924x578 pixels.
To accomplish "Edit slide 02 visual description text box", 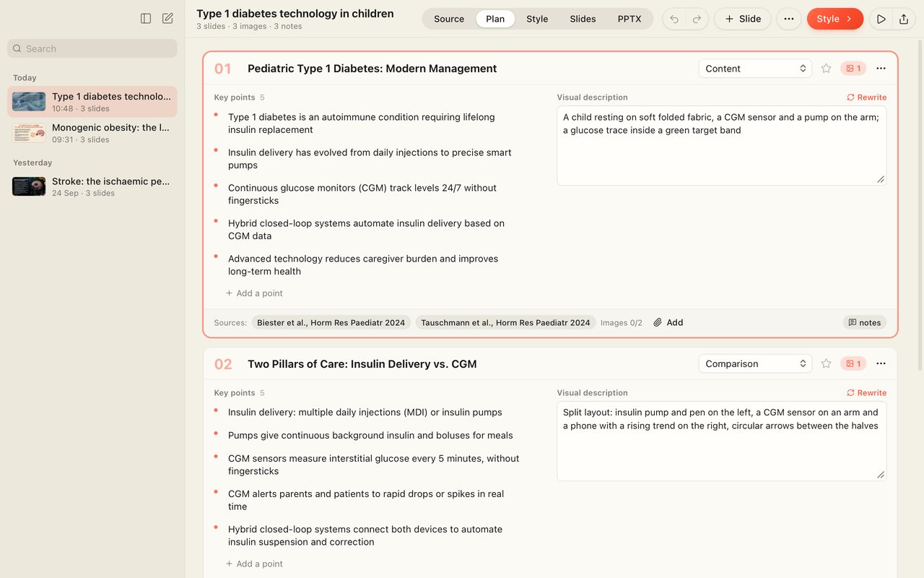I will coord(722,441).
